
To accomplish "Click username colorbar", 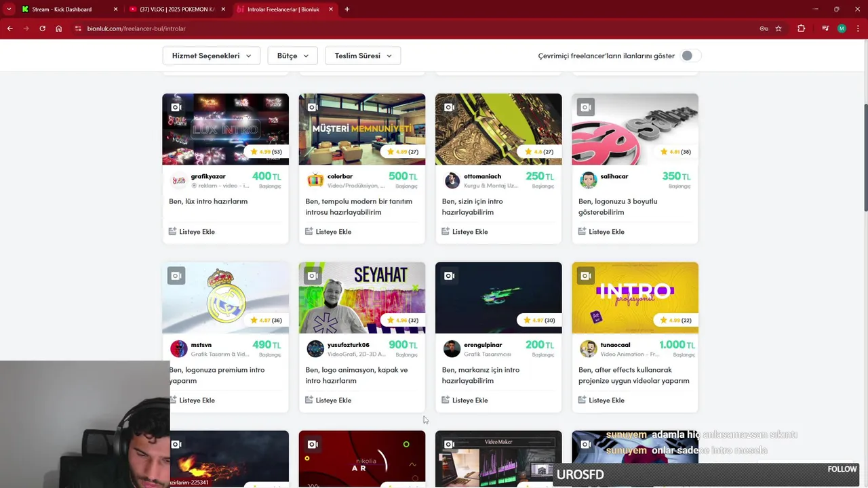I will [x=340, y=176].
